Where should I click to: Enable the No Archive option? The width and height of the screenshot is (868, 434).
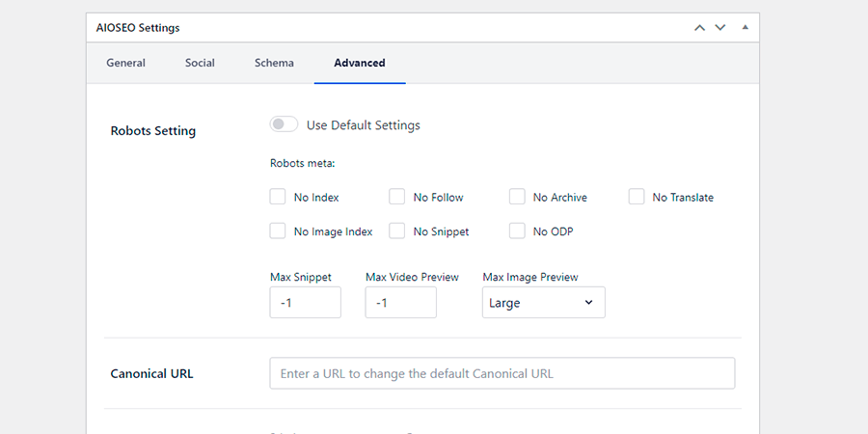pyautogui.click(x=517, y=197)
